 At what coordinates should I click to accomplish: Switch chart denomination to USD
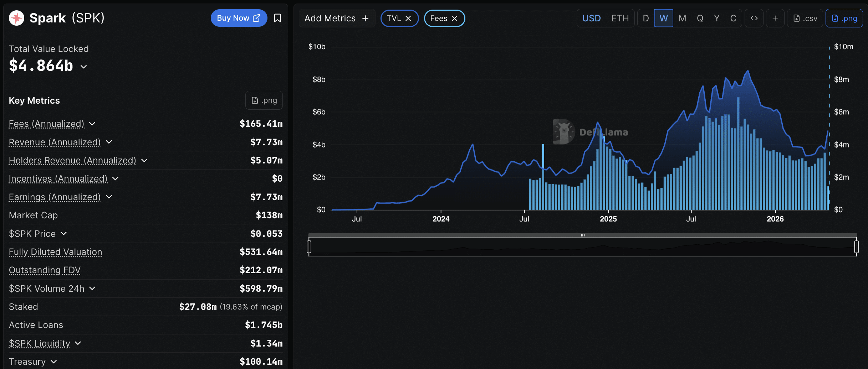591,19
